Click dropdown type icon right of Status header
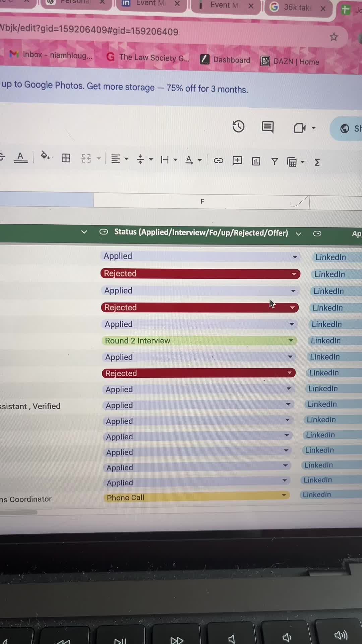The width and height of the screenshot is (362, 644). [317, 234]
